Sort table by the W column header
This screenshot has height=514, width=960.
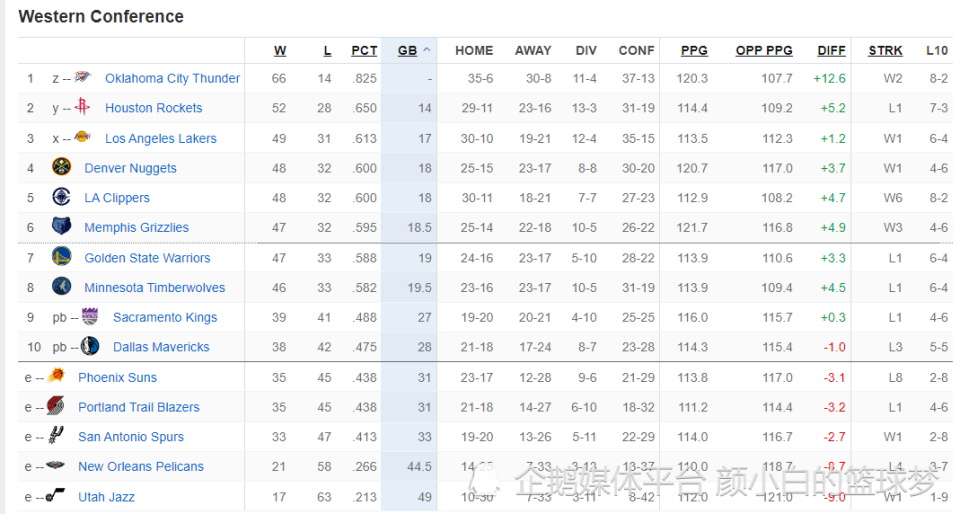point(280,51)
